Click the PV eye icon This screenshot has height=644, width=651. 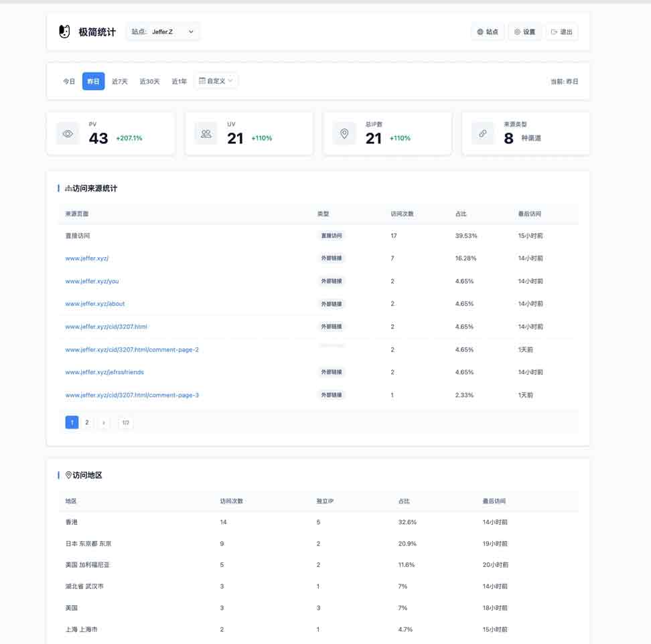pyautogui.click(x=68, y=134)
